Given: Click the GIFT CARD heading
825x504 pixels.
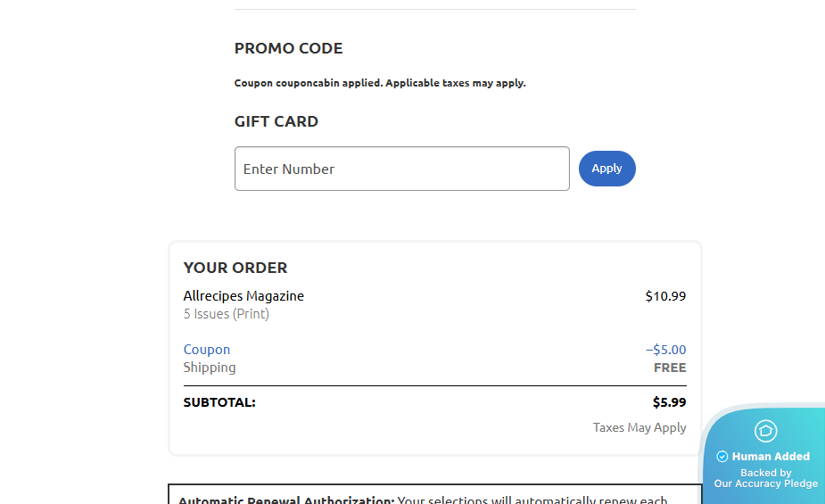Looking at the screenshot, I should pyautogui.click(x=276, y=121).
